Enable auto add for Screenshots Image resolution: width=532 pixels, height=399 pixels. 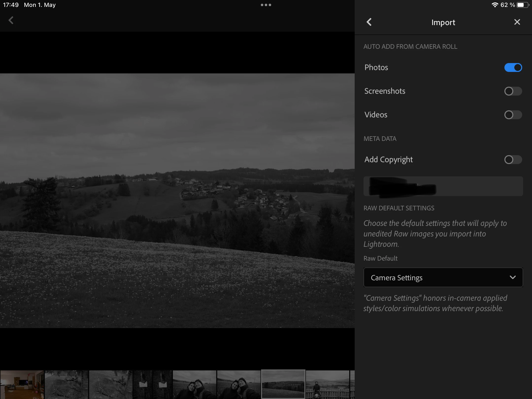pos(513,91)
